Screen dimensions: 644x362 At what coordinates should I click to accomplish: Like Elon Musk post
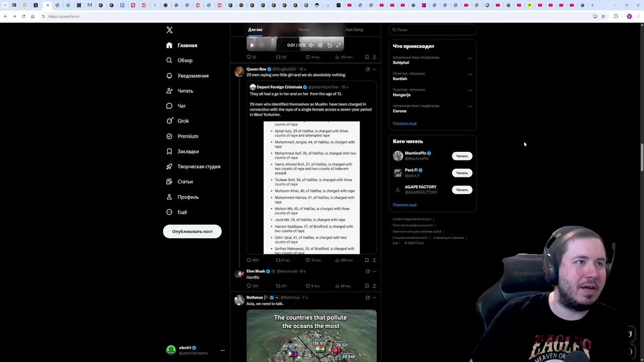click(313, 286)
